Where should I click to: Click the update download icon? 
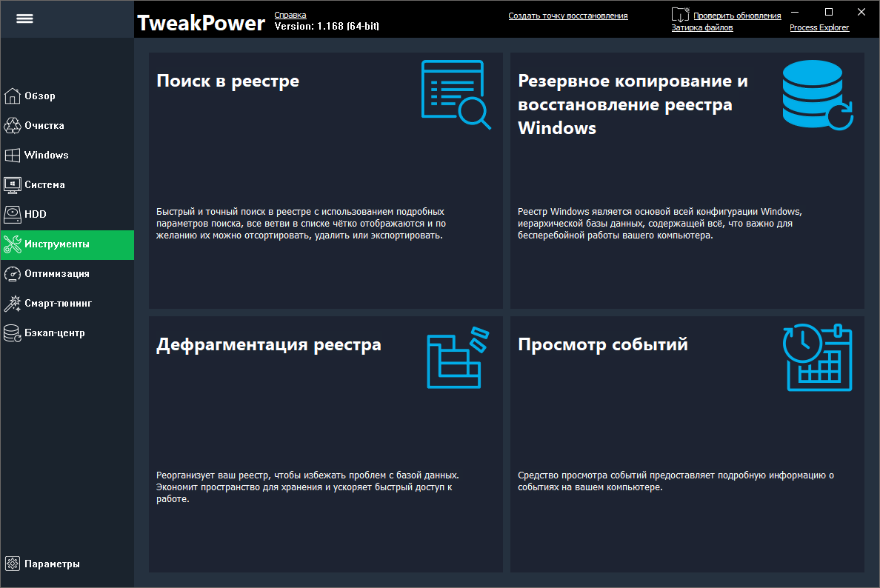[x=680, y=15]
